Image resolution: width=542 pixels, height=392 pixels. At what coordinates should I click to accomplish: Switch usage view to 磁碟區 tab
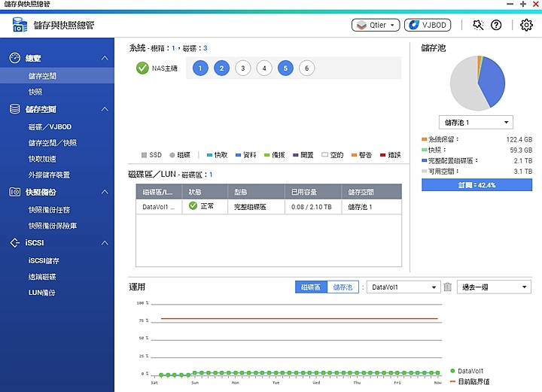[311, 287]
